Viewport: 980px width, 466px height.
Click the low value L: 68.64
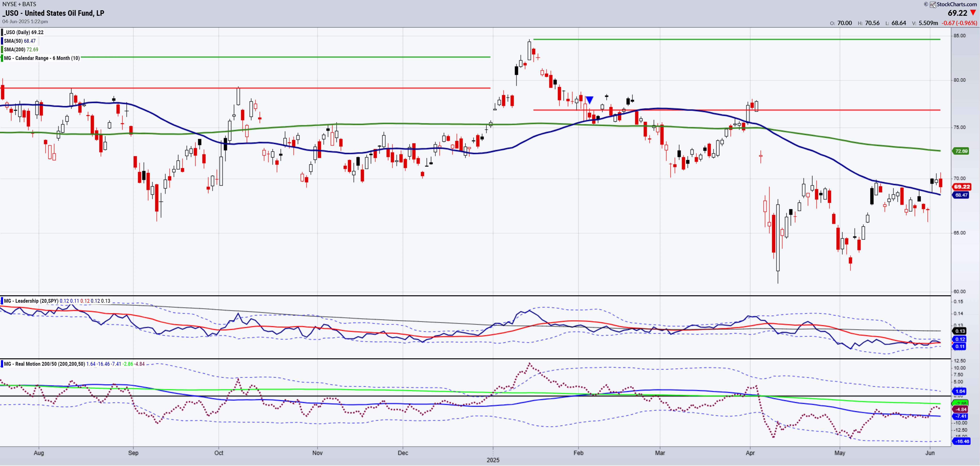896,23
